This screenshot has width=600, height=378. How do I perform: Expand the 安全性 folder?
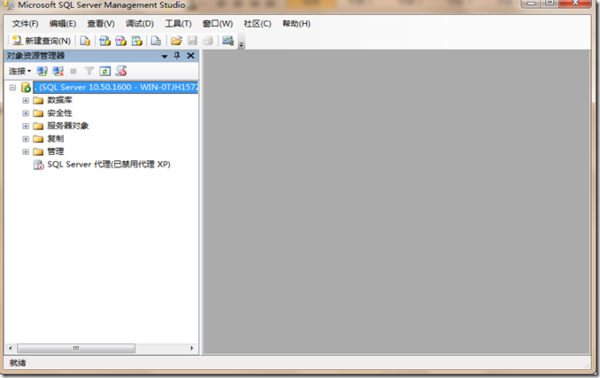[25, 113]
